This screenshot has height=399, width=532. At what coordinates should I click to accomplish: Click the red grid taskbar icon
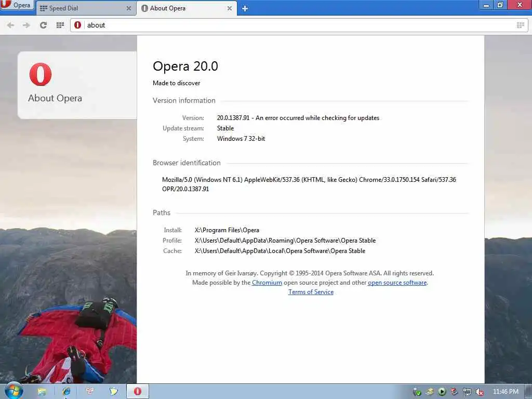(90, 392)
